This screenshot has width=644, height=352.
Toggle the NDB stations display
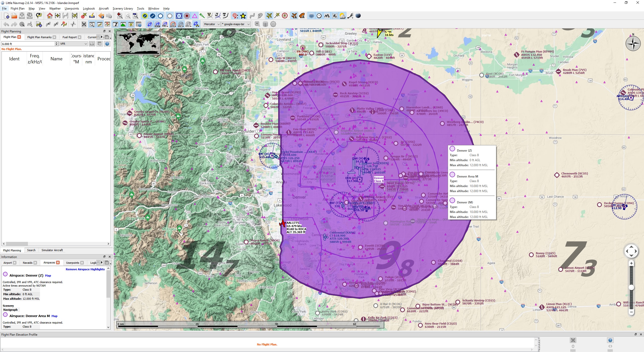coord(187,16)
